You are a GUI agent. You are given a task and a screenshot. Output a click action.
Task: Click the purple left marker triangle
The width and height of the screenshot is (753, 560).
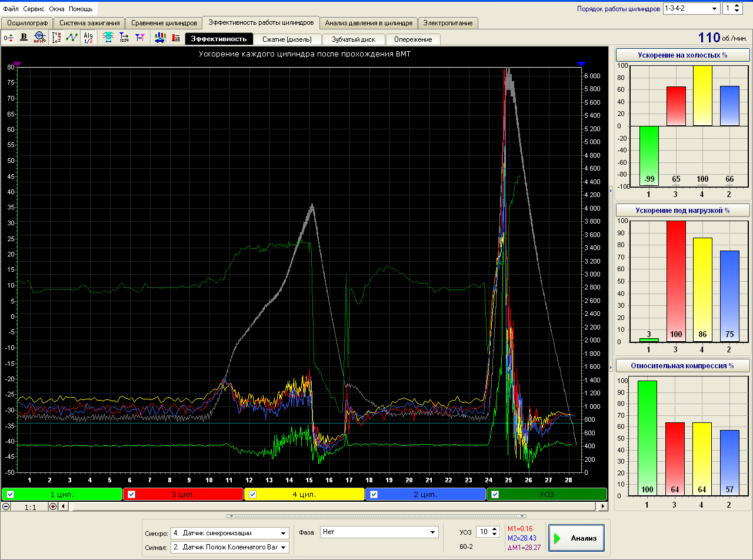point(17,64)
